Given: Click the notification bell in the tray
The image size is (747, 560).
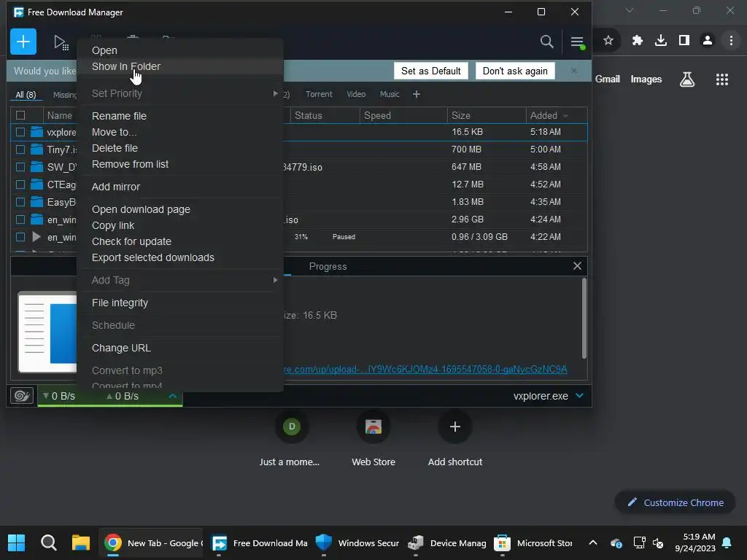Looking at the screenshot, I should coord(727,542).
